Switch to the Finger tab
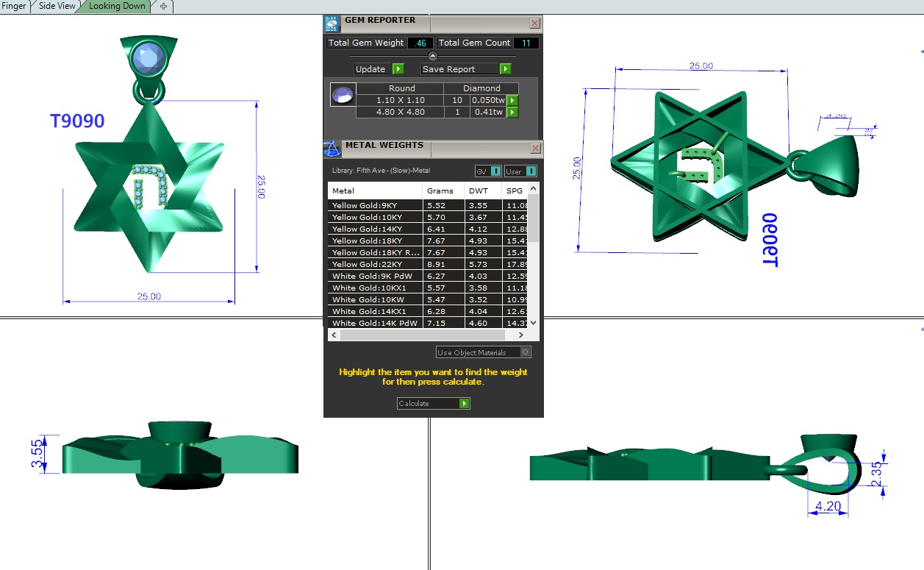This screenshot has width=924, height=570. pyautogui.click(x=14, y=6)
